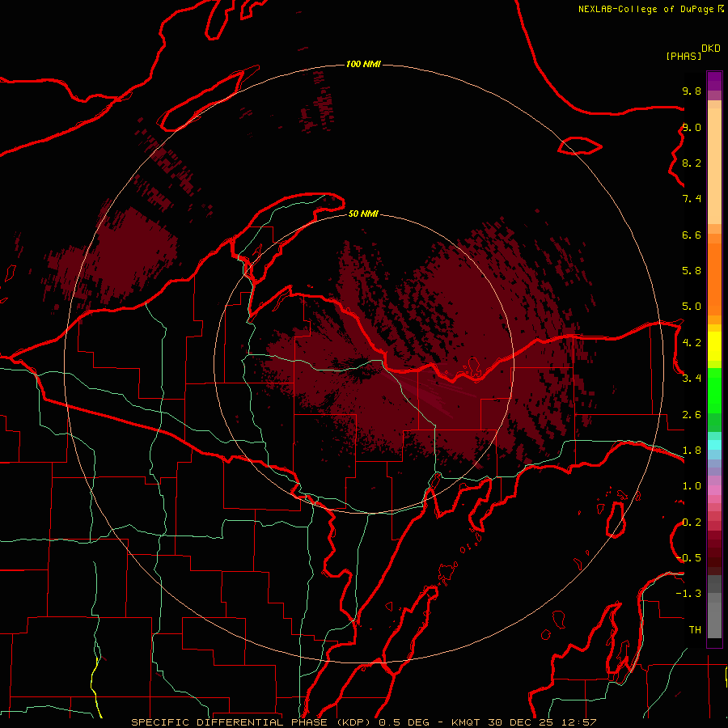Pick the cyan color bar segment
This screenshot has width=728, height=728.
click(x=714, y=445)
